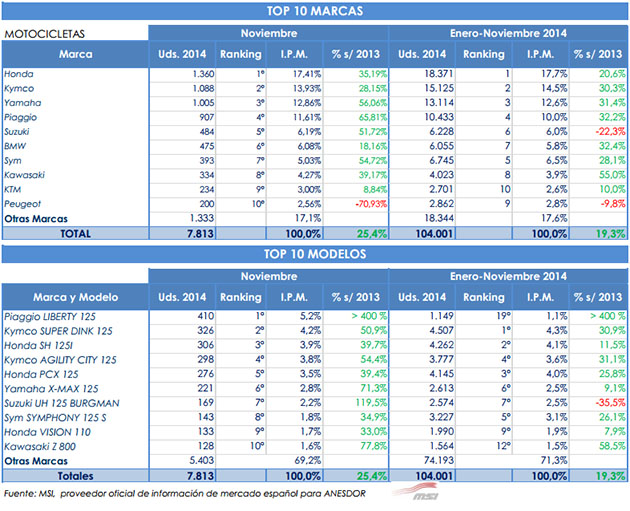Screen dimensions: 630x511
Task: Click brands table total growth 25,4%
Action: [372, 233]
